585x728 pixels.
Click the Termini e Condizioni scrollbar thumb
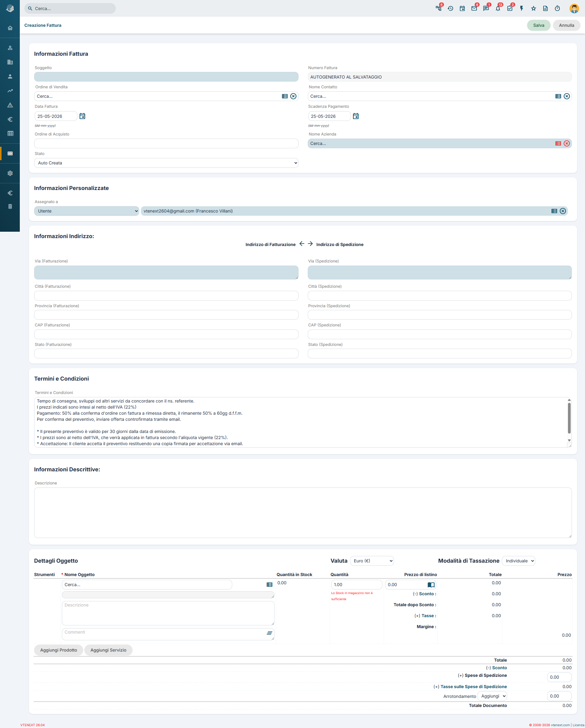pyautogui.click(x=569, y=418)
